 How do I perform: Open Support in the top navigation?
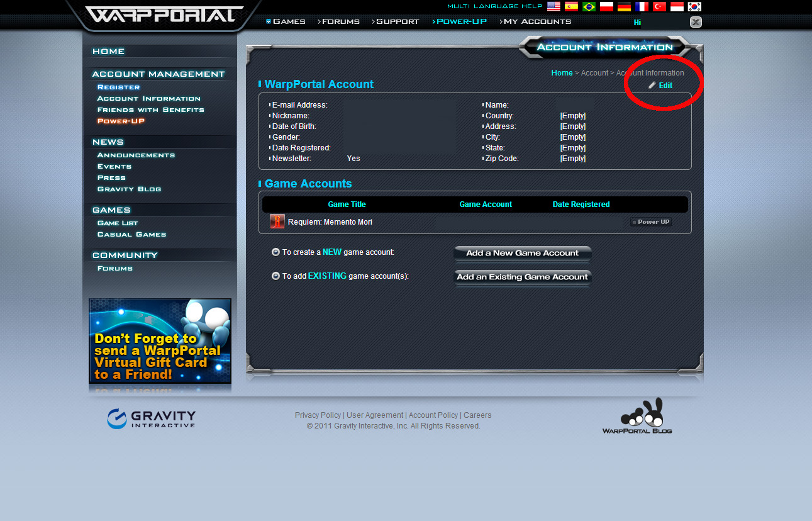pyautogui.click(x=396, y=21)
